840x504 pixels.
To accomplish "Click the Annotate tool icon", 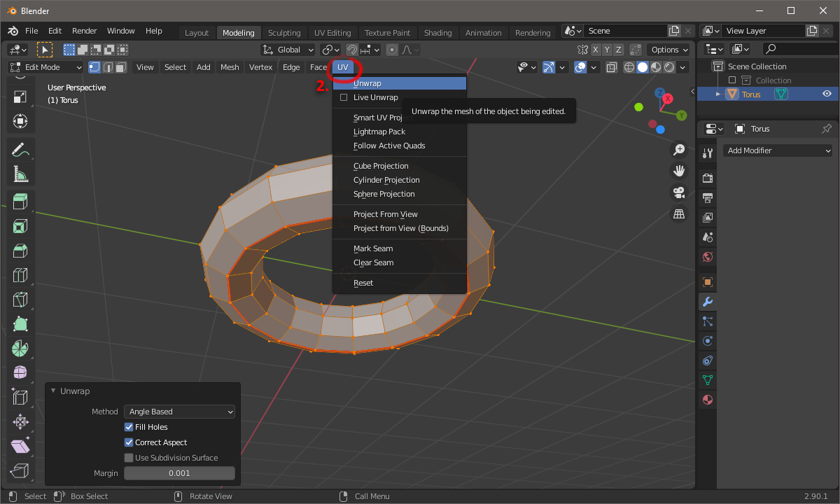I will 20,148.
